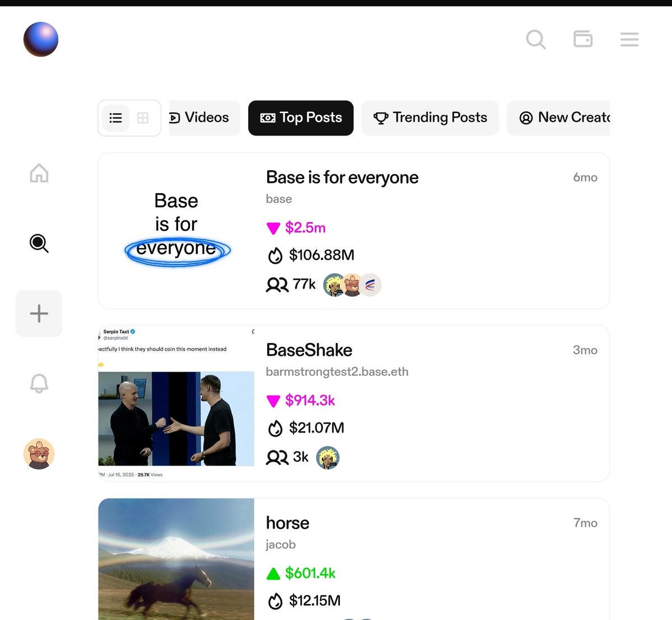Click the $21.07M volume value
The width and height of the screenshot is (672, 620).
pos(316,428)
